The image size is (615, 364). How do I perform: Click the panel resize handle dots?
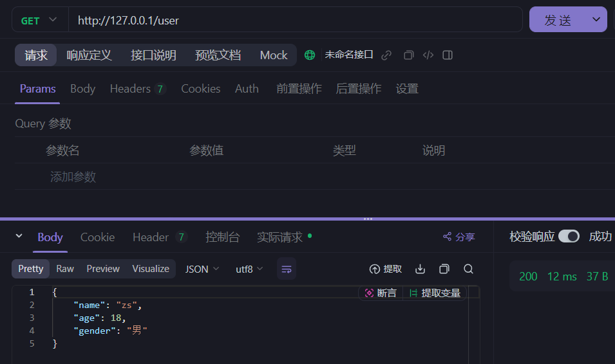(368, 219)
